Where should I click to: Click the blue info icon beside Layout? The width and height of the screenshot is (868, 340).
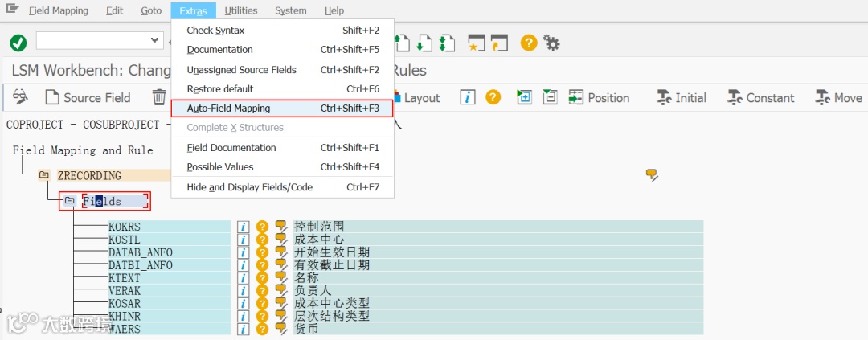[469, 97]
